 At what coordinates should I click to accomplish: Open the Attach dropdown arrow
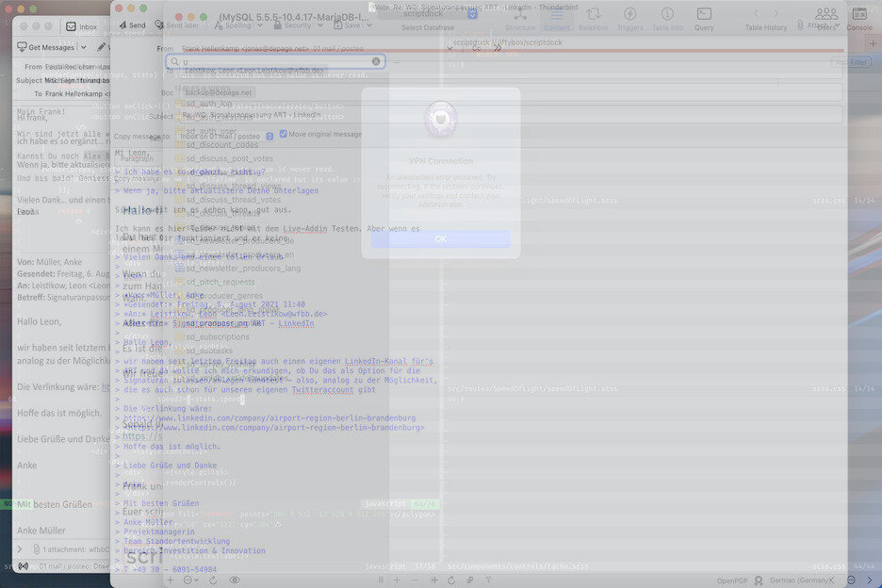(837, 25)
